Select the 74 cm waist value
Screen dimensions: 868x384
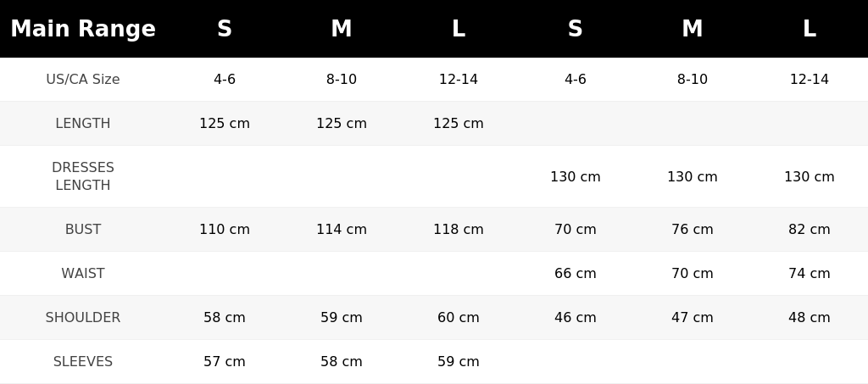point(810,273)
